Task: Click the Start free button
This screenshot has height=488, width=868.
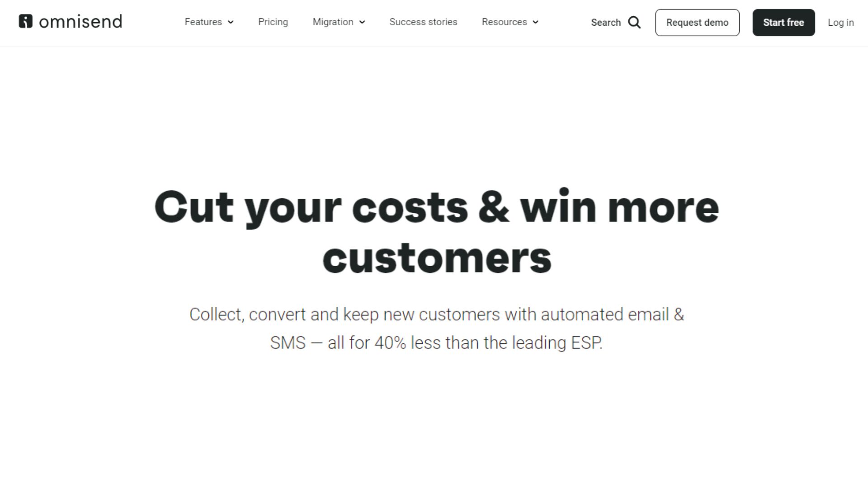Action: 783,22
